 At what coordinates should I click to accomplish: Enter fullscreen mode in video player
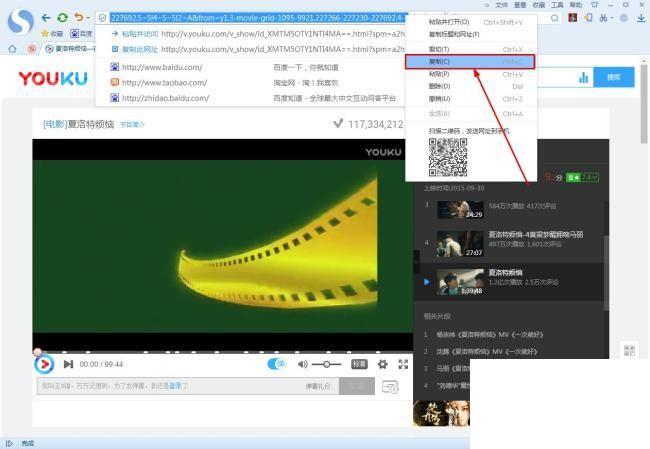pos(403,365)
